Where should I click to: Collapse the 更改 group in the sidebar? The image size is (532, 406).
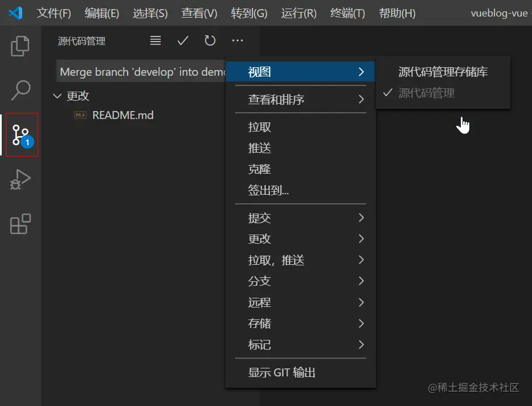(x=57, y=96)
